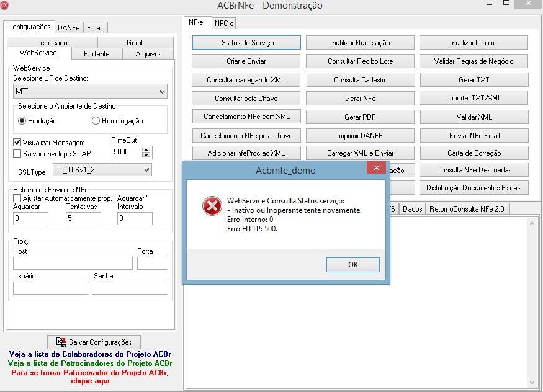Decrease the TimeOut value with down arrow
543x392 pixels.
146,155
